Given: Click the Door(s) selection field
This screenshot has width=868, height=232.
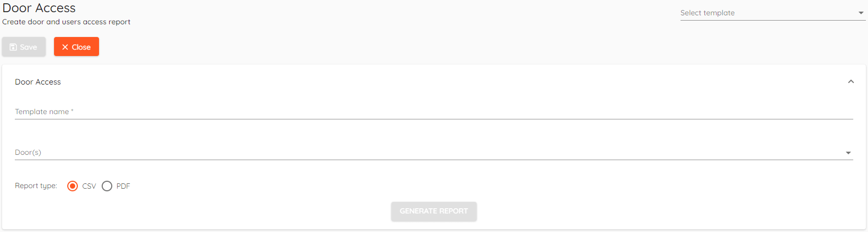Looking at the screenshot, I should pos(434,152).
